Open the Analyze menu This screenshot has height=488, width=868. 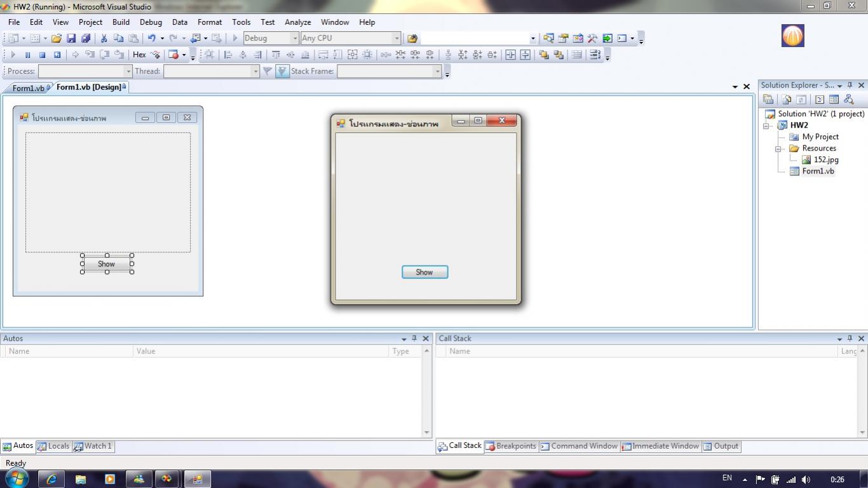(x=297, y=22)
